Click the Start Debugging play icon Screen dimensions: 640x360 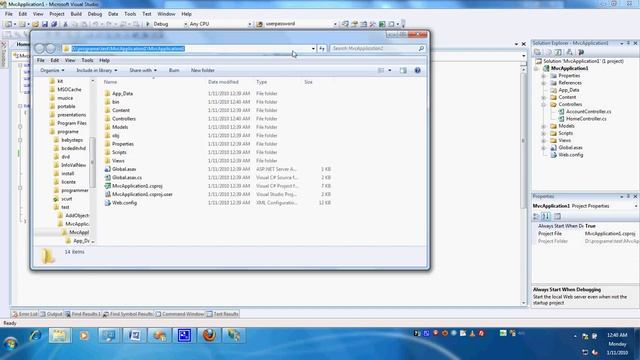point(148,24)
